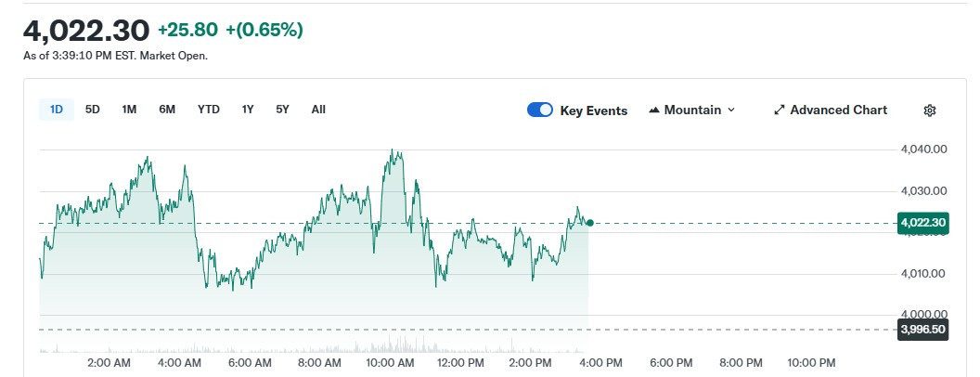Select the 1Y time range

pyautogui.click(x=248, y=110)
